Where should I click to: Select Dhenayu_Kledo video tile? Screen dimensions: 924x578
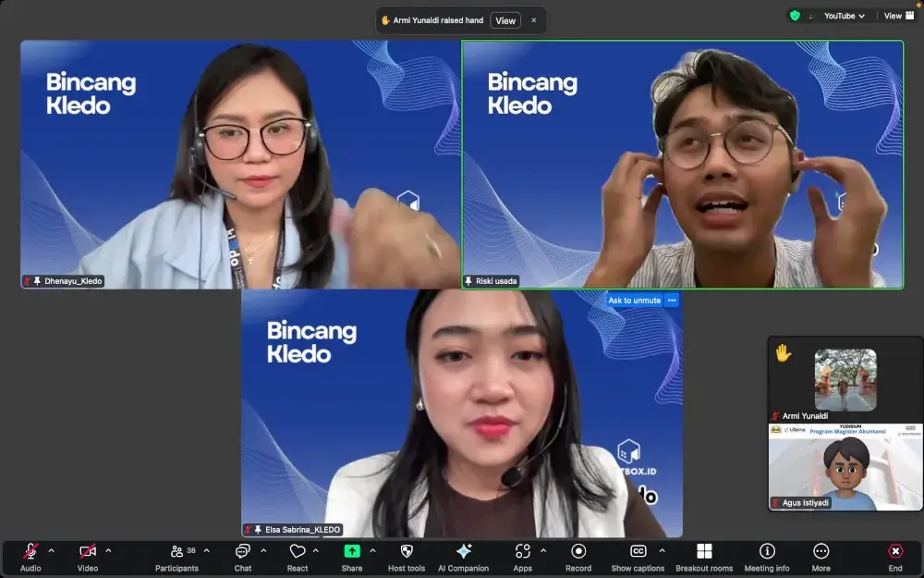coord(240,164)
